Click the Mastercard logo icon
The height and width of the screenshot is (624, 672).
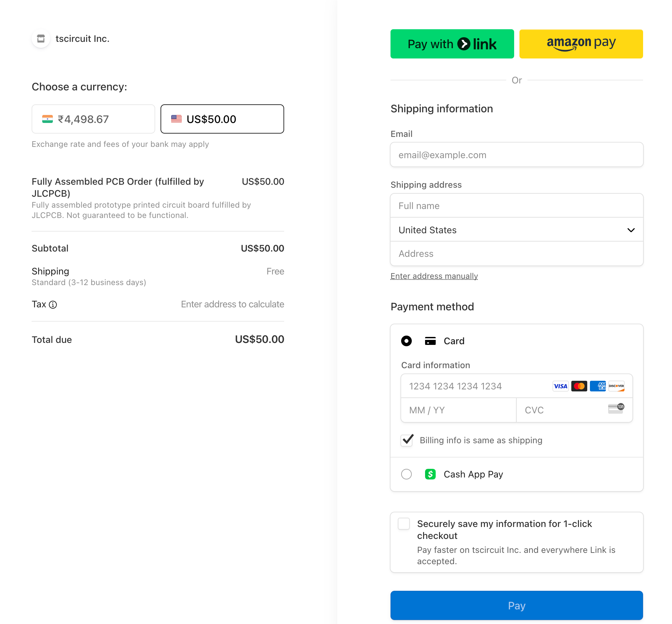click(579, 386)
